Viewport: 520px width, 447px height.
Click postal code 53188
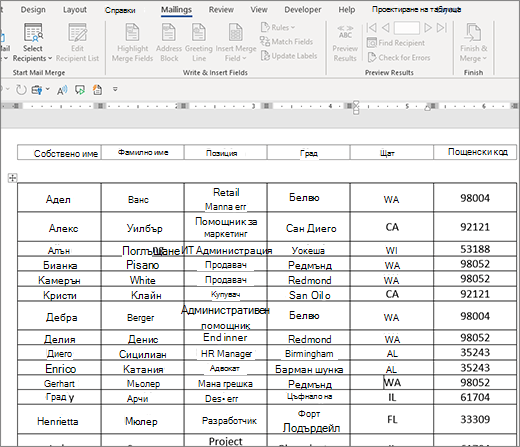pos(475,249)
